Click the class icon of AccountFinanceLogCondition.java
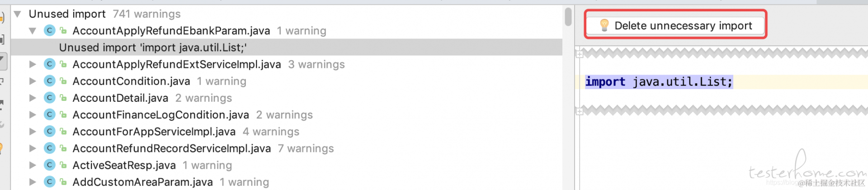Viewport: 868px width, 190px height. click(50, 114)
